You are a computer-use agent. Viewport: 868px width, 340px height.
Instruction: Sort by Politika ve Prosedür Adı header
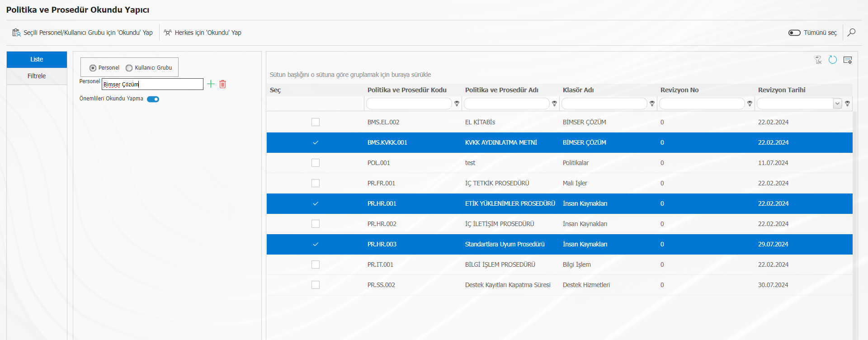pyautogui.click(x=502, y=90)
